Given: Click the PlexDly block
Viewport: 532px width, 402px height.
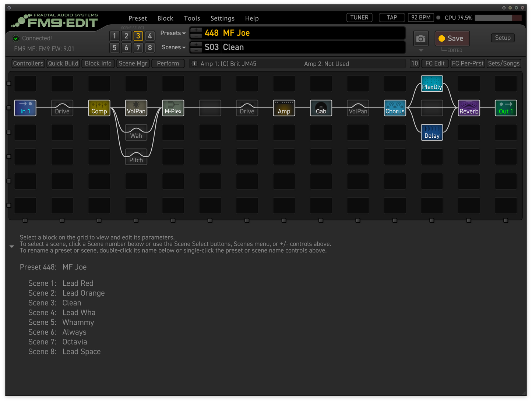Looking at the screenshot, I should coord(432,84).
